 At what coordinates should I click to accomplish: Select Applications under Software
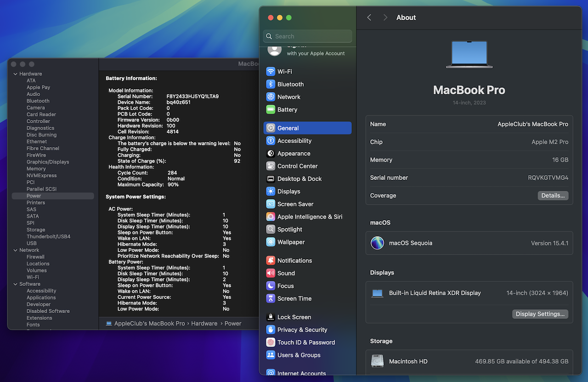(x=41, y=298)
